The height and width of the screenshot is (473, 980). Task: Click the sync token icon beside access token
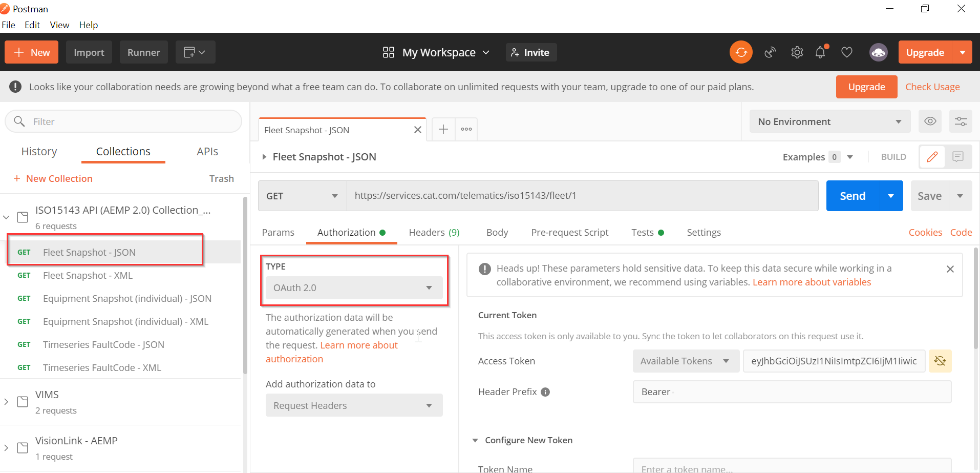[940, 361]
